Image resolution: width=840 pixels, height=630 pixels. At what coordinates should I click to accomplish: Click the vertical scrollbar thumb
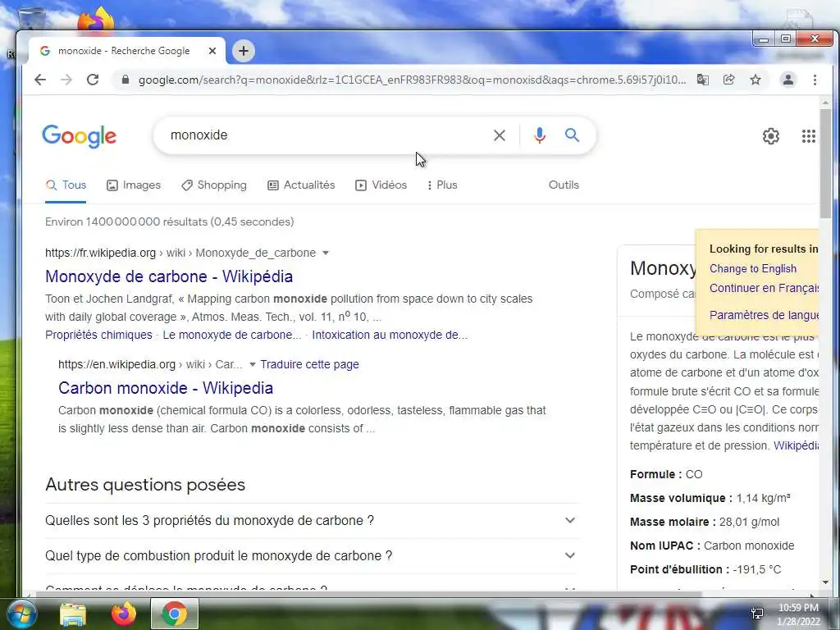[825, 163]
